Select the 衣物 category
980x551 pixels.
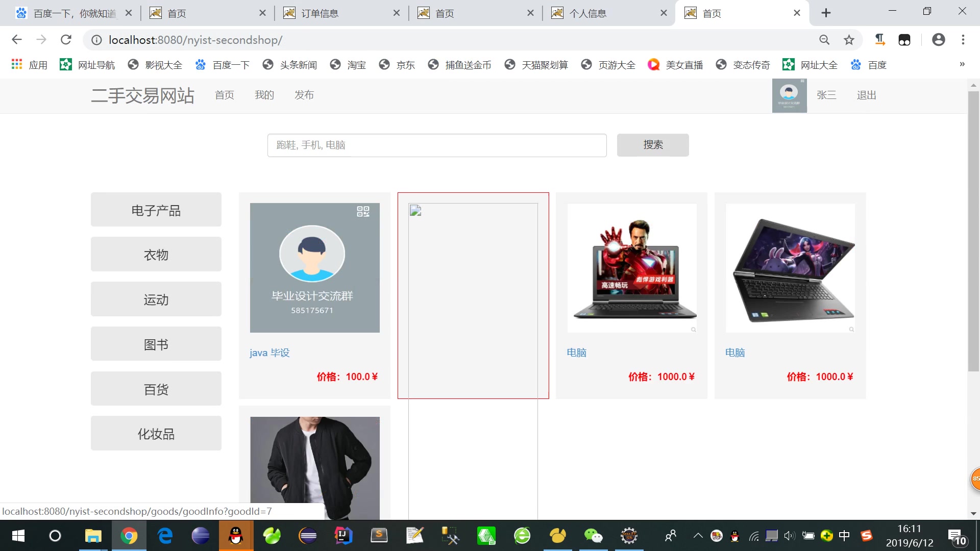pos(156,254)
